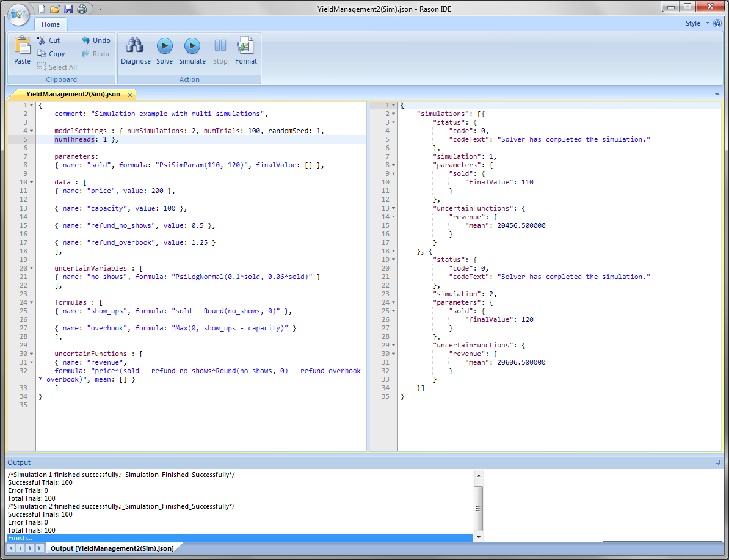The width and height of the screenshot is (729, 560).
Task: Pin the Output panel with the pushpin
Action: tap(718, 462)
